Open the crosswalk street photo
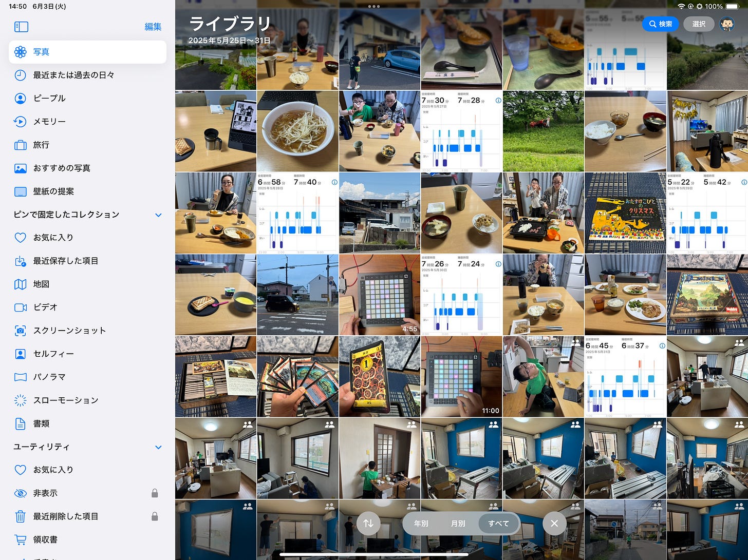The width and height of the screenshot is (748, 560). 297,295
